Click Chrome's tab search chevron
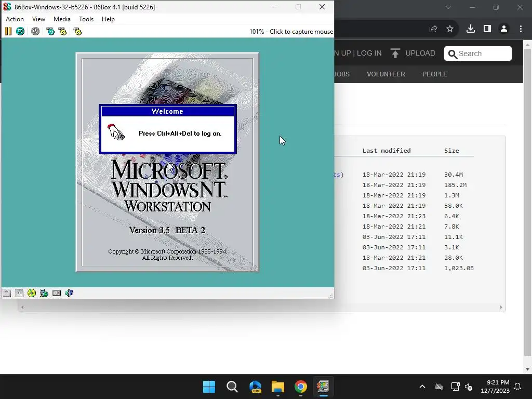The width and height of the screenshot is (532, 399). pyautogui.click(x=448, y=7)
